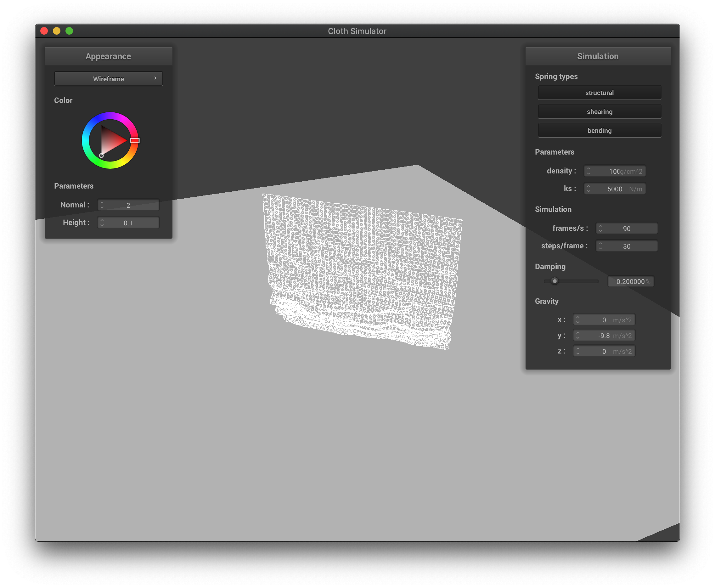The width and height of the screenshot is (715, 588).
Task: Click the Normal parameter stepper arrows
Action: point(102,205)
